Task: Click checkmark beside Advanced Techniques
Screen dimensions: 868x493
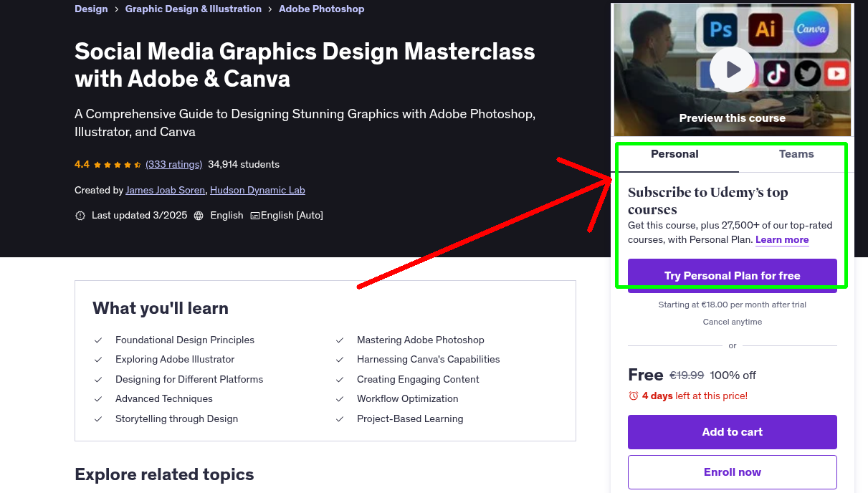Action: [x=99, y=399]
